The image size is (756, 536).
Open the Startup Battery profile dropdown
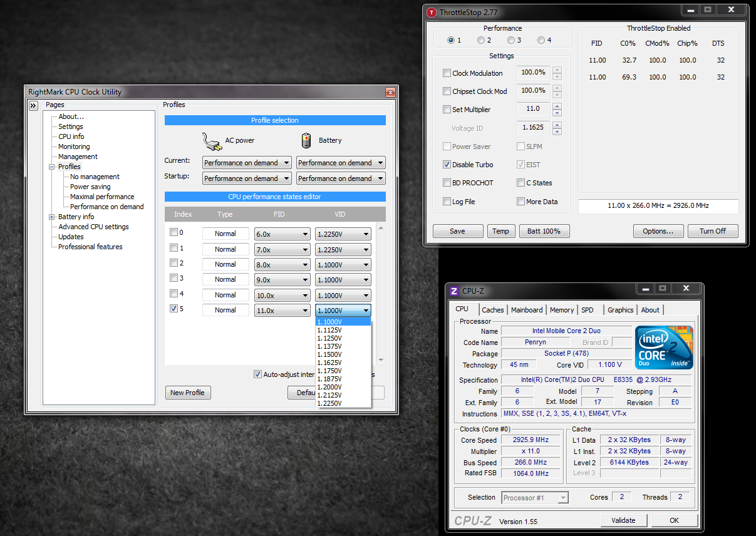341,178
